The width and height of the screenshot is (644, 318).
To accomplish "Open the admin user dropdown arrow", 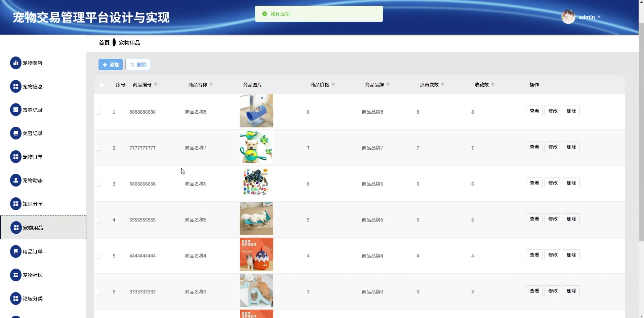I will [599, 17].
